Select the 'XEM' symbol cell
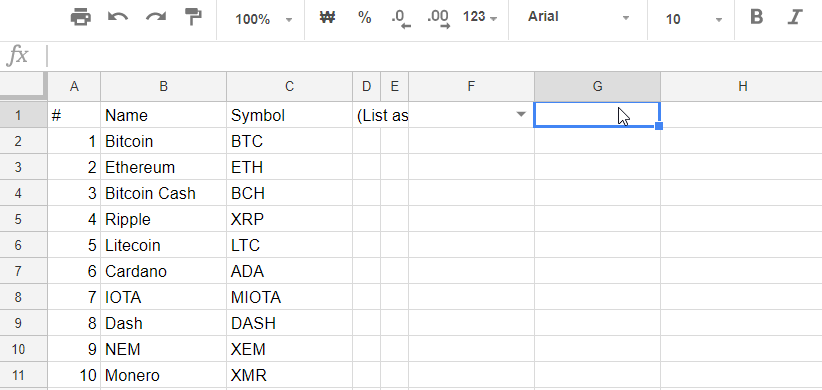822x390 pixels. 289,349
